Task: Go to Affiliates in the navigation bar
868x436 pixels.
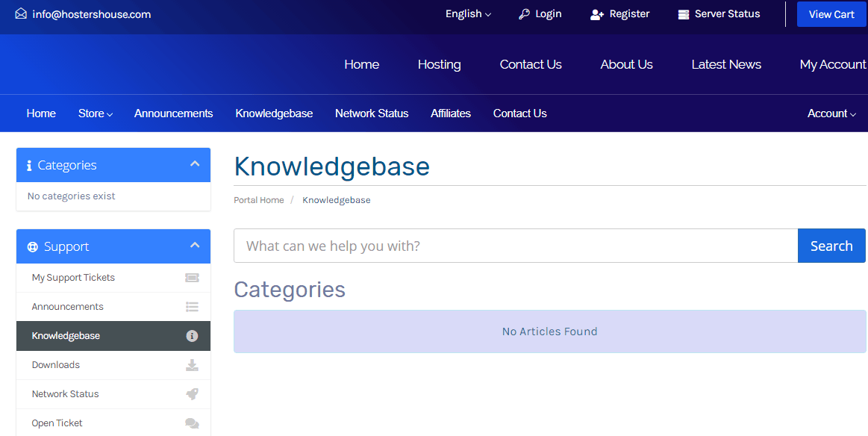Action: [451, 113]
